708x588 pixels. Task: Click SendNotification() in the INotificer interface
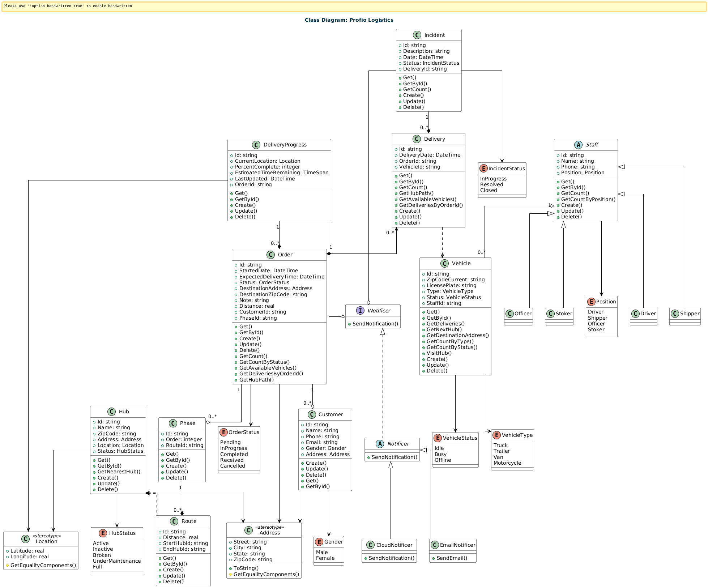[375, 324]
